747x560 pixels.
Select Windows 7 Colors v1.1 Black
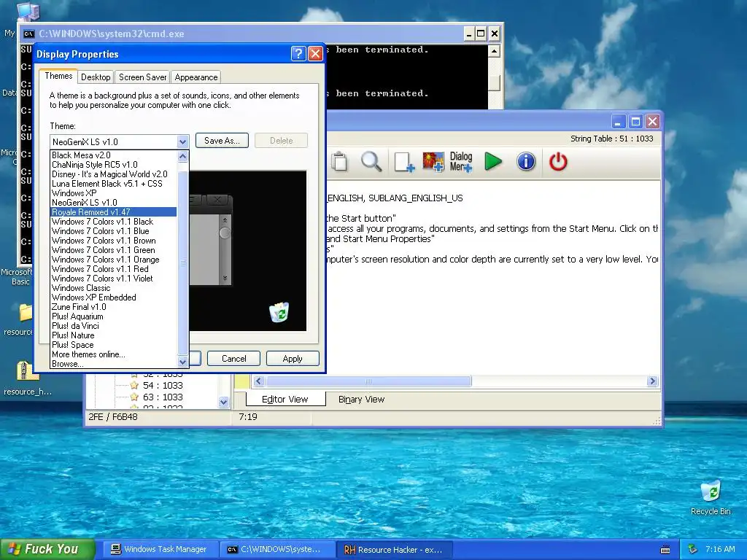113,222
